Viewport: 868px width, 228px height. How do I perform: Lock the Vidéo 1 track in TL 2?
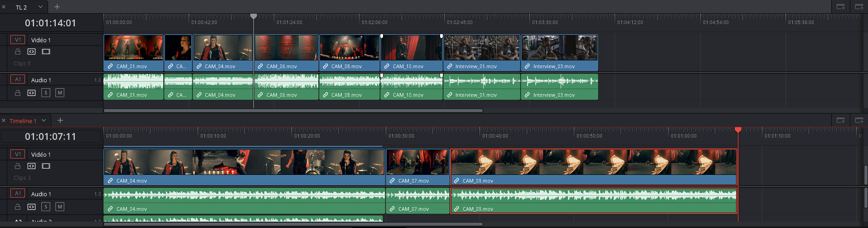click(x=18, y=52)
